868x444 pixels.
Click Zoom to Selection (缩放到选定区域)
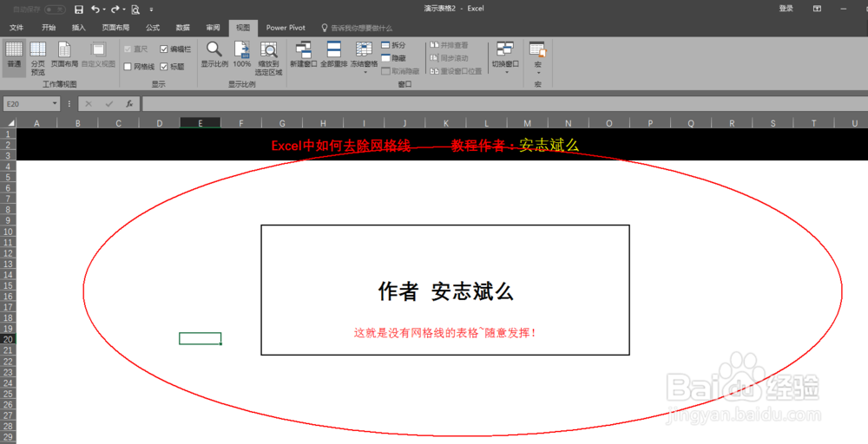[x=268, y=58]
